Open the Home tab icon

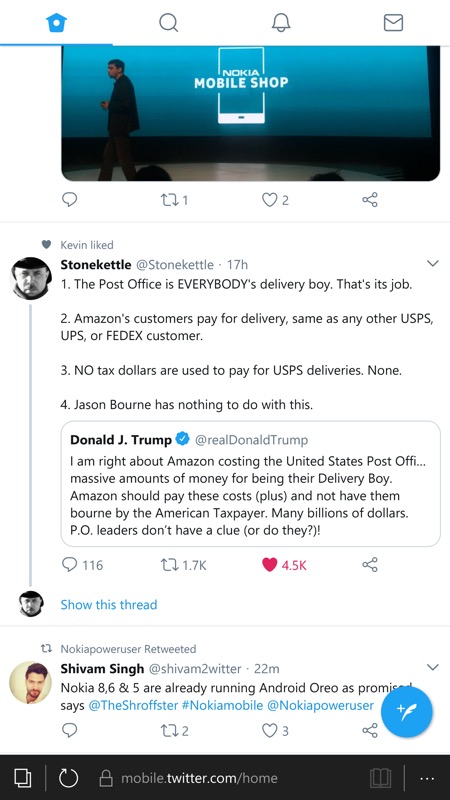[x=56, y=22]
